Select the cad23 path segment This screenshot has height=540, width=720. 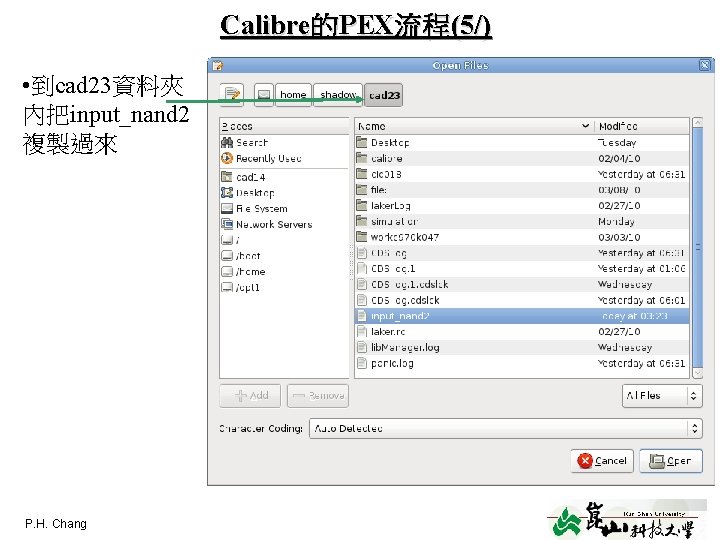[x=384, y=95]
